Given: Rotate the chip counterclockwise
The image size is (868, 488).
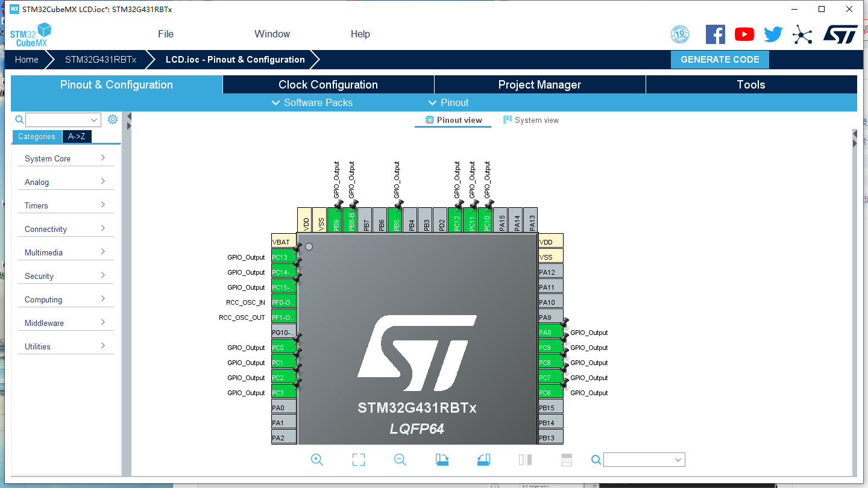Looking at the screenshot, I should [x=483, y=459].
